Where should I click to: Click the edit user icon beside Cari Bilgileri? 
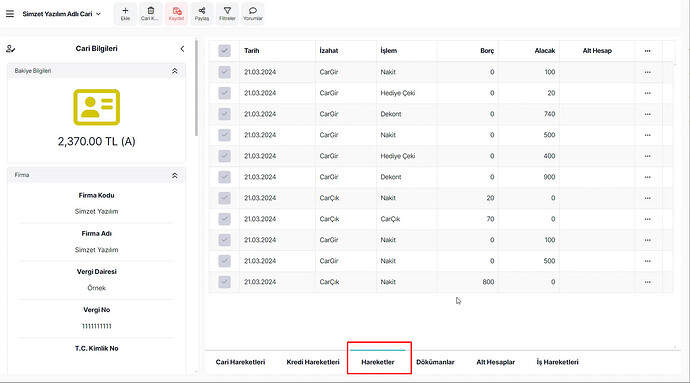11,49
